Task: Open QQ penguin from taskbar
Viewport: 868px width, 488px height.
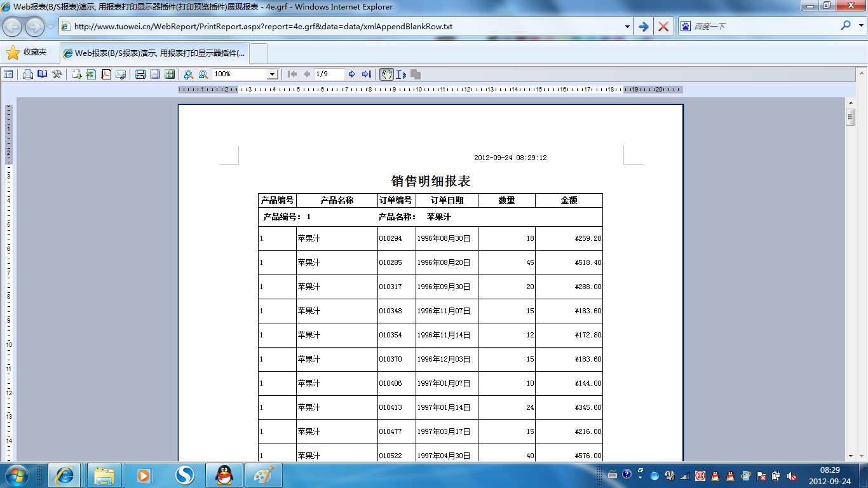Action: pos(224,475)
